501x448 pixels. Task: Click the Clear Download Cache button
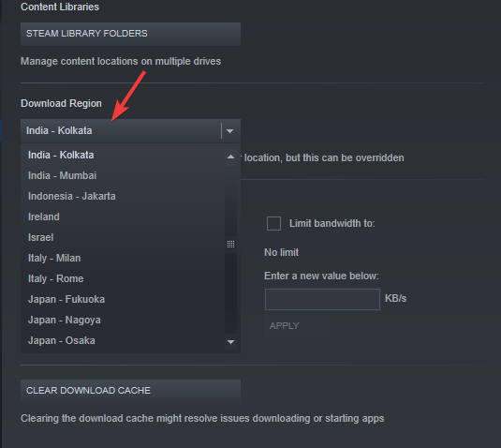click(x=130, y=391)
